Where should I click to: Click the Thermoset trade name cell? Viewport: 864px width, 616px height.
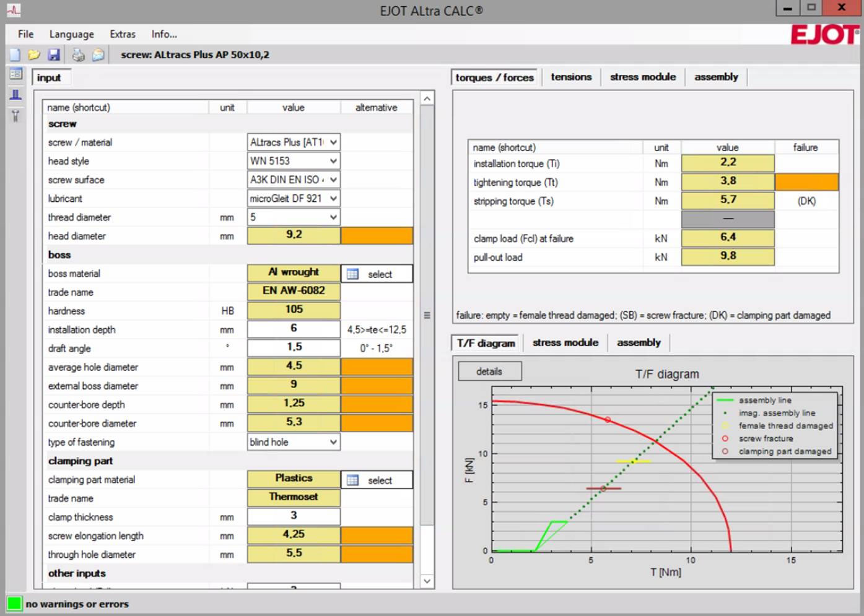pyautogui.click(x=294, y=497)
